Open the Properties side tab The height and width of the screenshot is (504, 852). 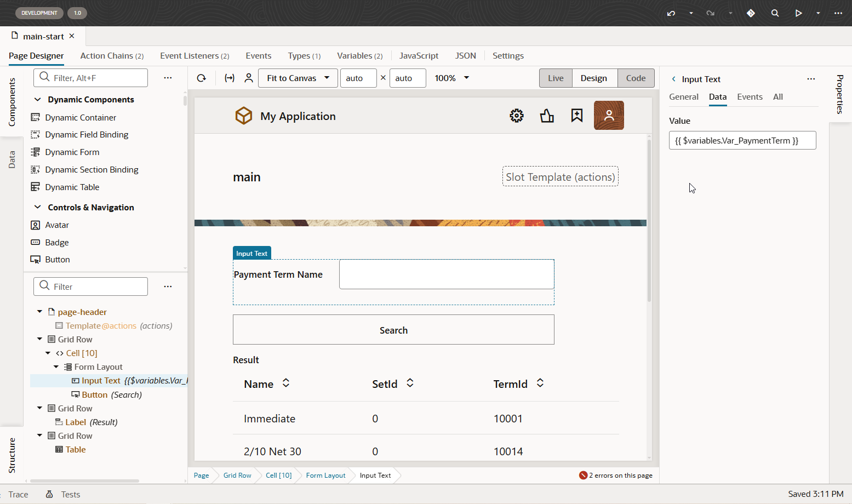840,94
